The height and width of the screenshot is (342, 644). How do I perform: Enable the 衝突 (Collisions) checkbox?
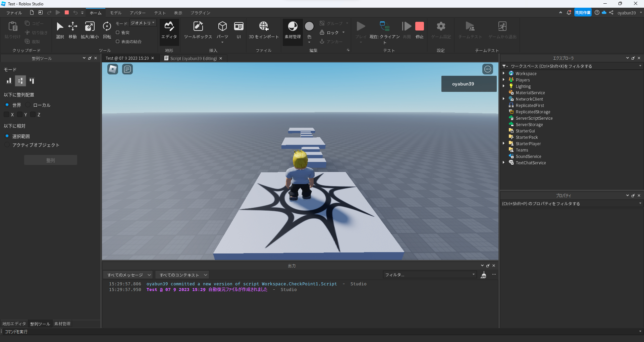point(118,33)
